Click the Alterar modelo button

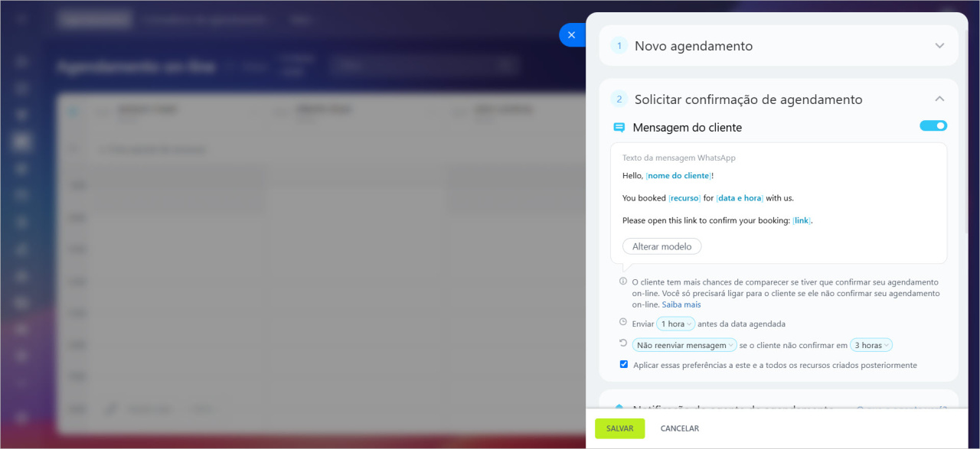pos(661,246)
